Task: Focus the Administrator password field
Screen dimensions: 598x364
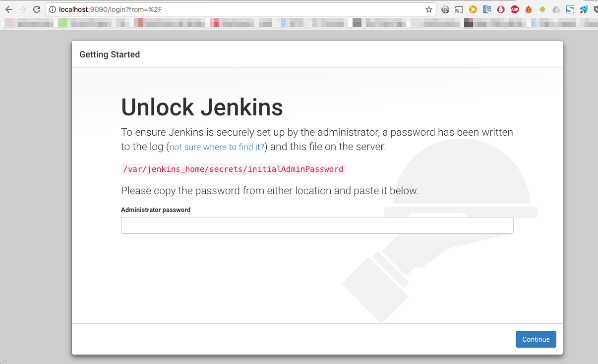Action: click(317, 225)
